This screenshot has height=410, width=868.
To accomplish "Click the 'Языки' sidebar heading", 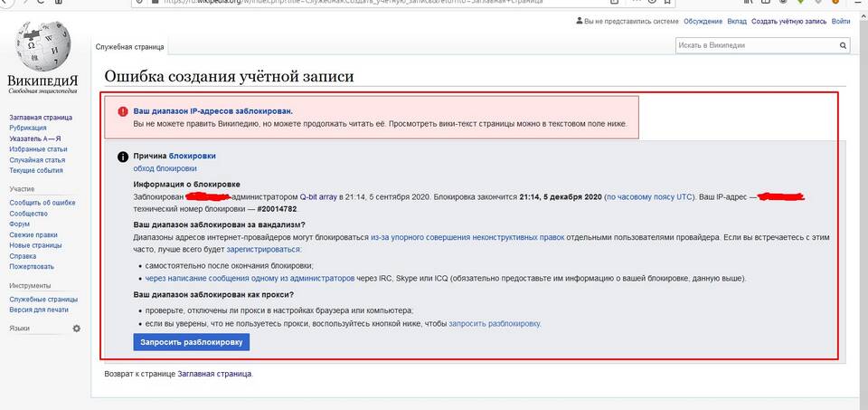I will [x=19, y=329].
